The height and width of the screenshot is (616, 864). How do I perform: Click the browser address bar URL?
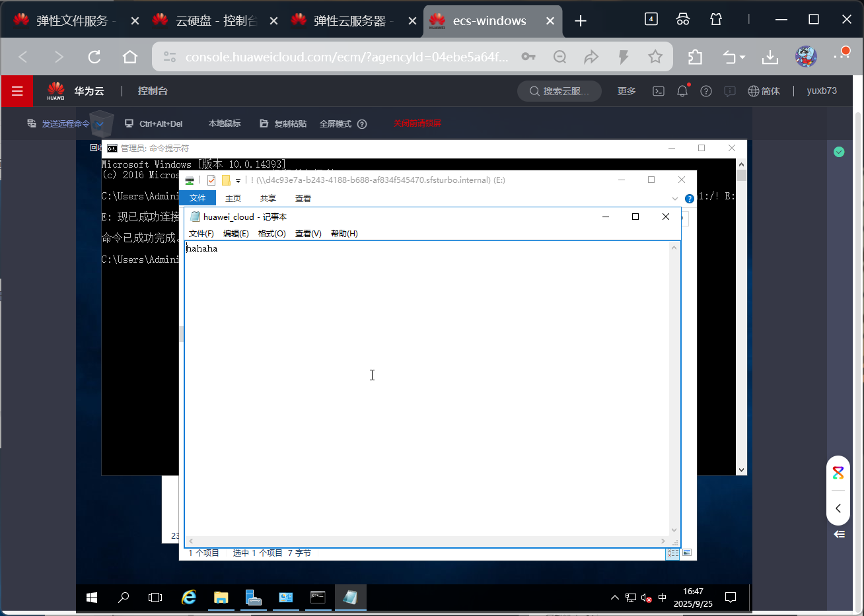347,57
